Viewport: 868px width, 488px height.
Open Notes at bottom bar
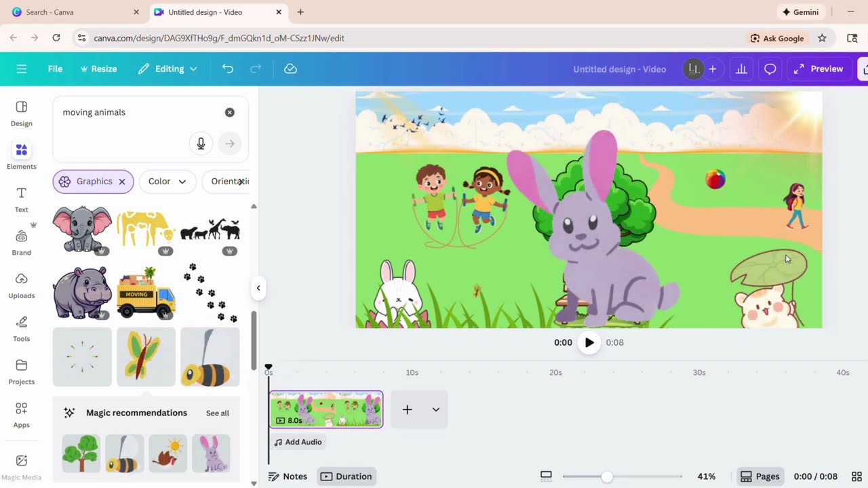pyautogui.click(x=288, y=476)
